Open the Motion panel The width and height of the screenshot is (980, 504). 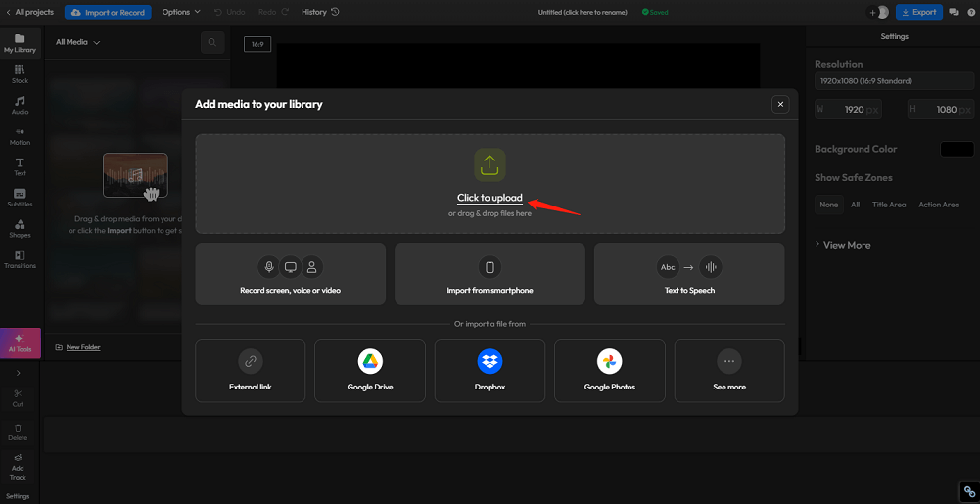coord(20,136)
